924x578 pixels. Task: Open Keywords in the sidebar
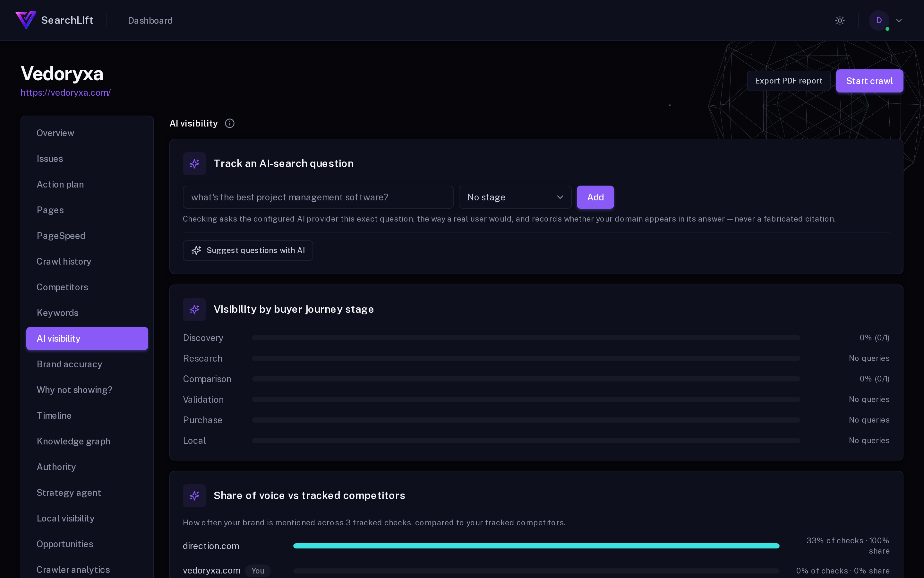[x=87, y=313]
